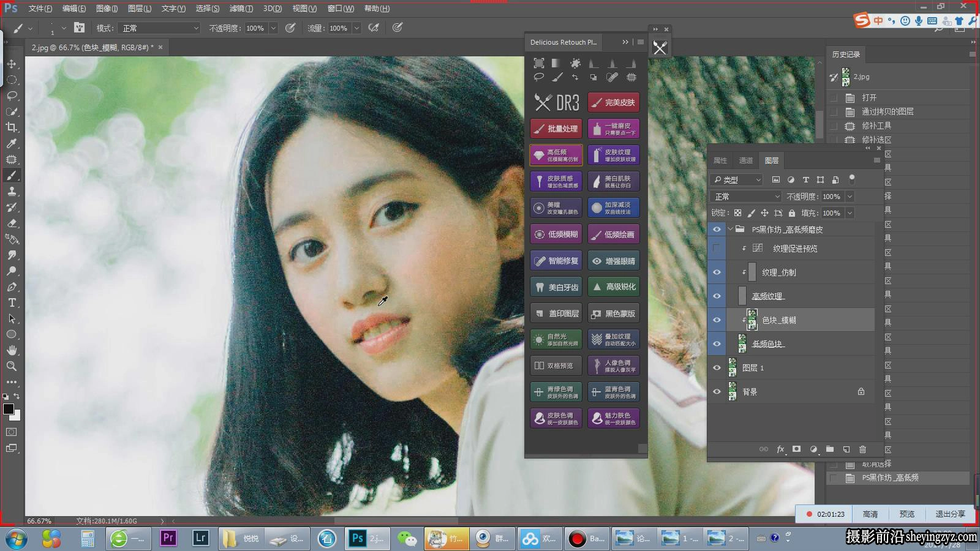This screenshot has height=551, width=980.
Task: Open the brush opacity 100% dropdown arrow
Action: pyautogui.click(x=273, y=28)
